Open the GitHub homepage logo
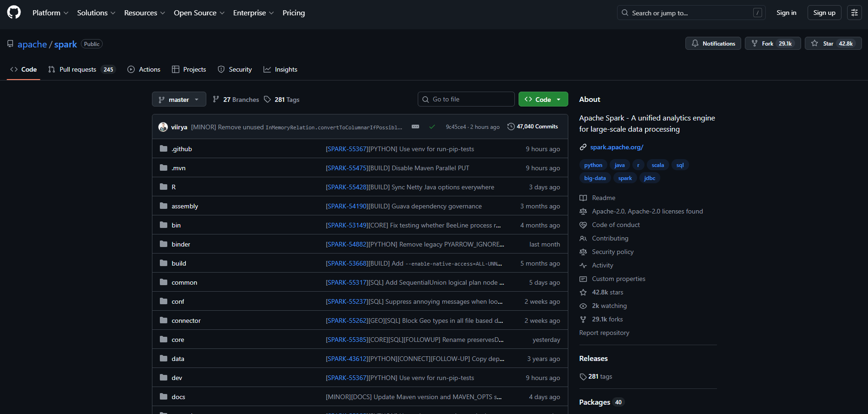This screenshot has width=868, height=414. click(x=14, y=13)
